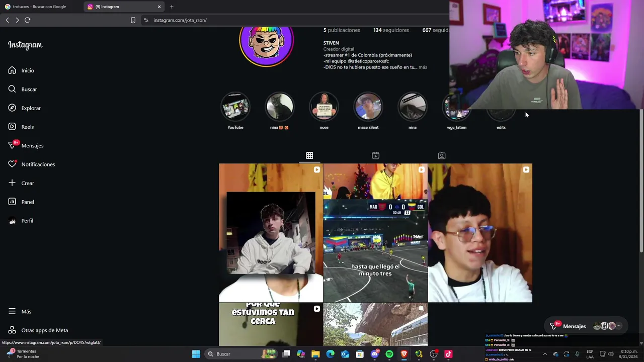
Task: Open TikTok from the taskbar
Action: pyautogui.click(x=448, y=354)
